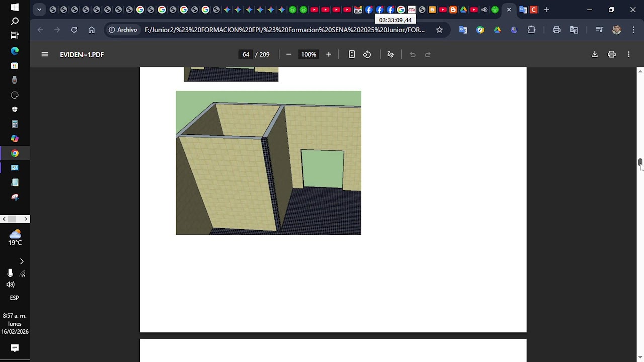The width and height of the screenshot is (644, 362).
Task: Print the PDF from the viewer toolbar
Action: coord(612,54)
